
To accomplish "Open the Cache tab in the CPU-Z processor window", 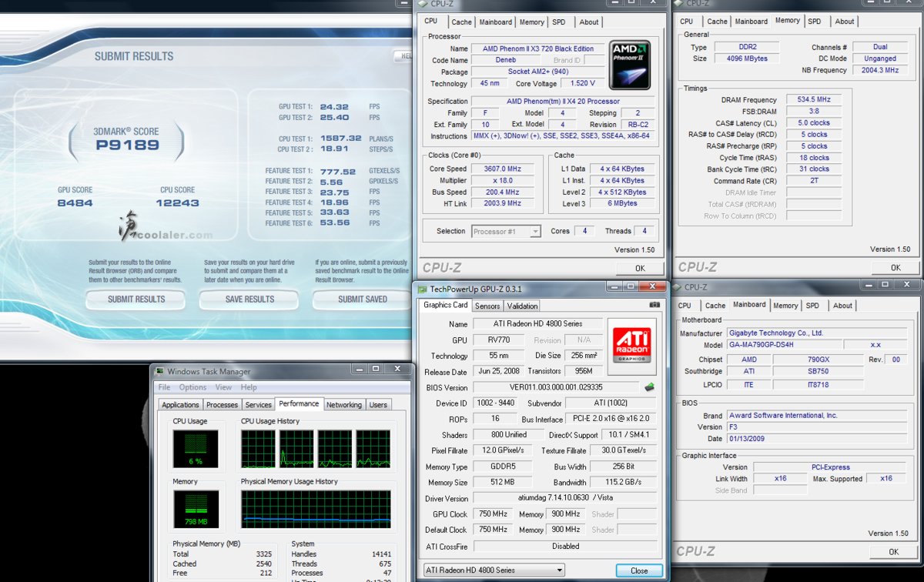I will point(462,22).
